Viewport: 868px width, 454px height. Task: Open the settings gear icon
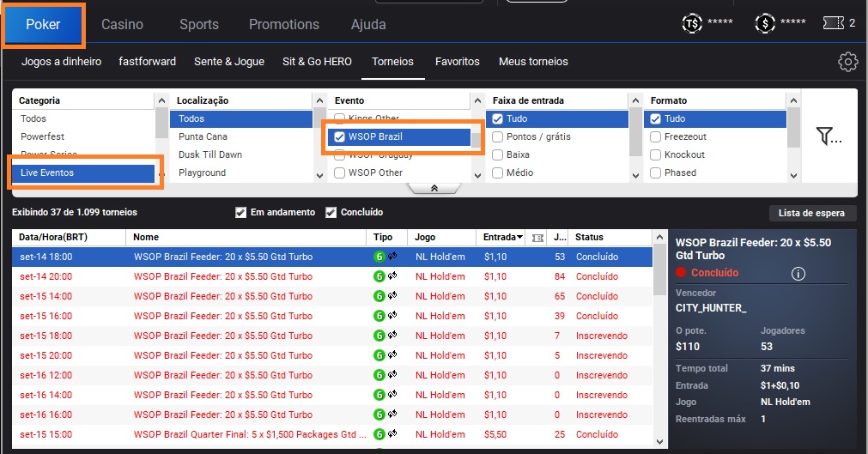click(847, 62)
